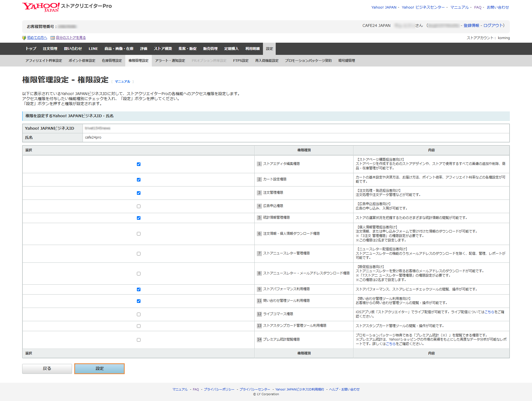Open the プライバシーポリシー footer link
Image resolution: width=532 pixels, height=401 pixels.
(x=219, y=389)
